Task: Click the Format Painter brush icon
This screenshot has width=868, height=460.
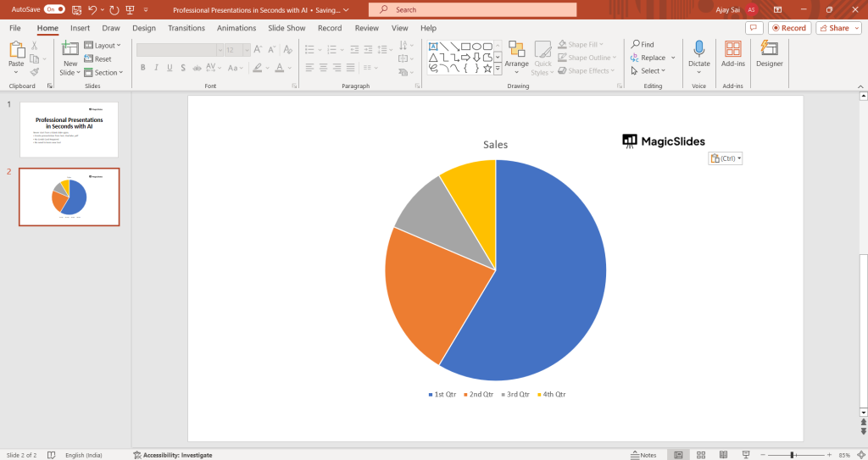Action: point(34,72)
